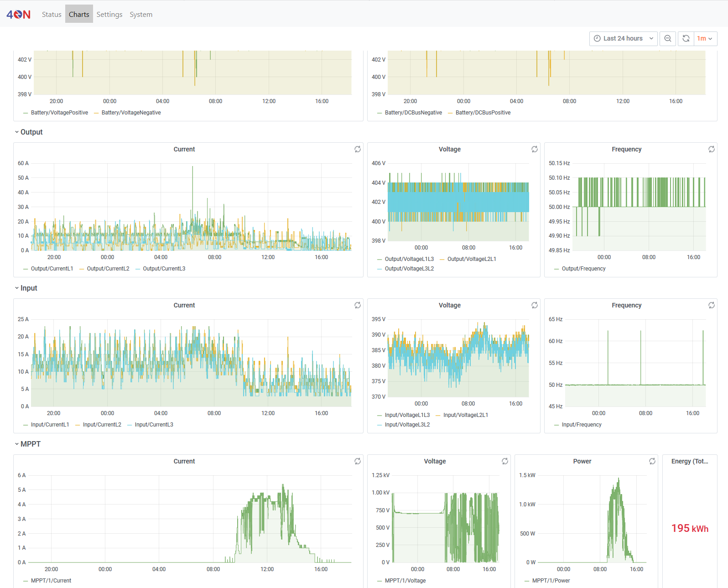Refresh the Input Voltage panel
The width and height of the screenshot is (728, 588).
535,305
